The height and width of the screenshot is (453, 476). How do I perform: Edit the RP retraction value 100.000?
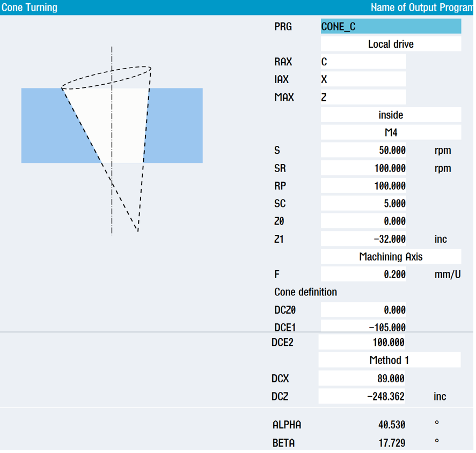click(x=363, y=185)
